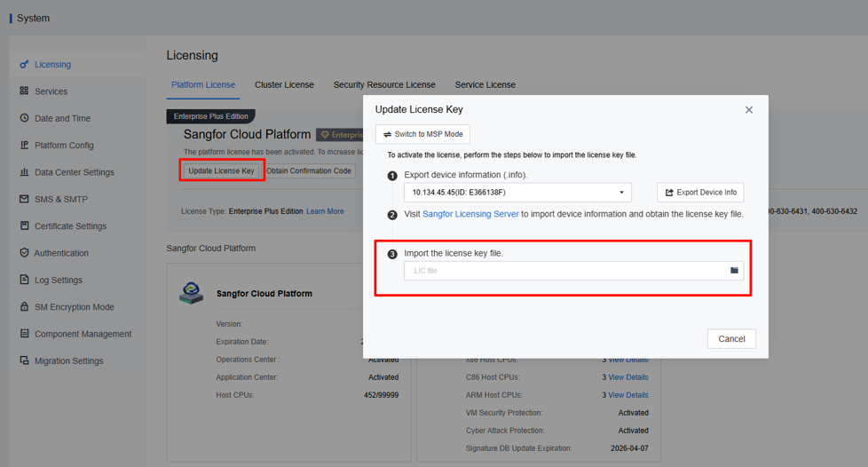Screen dimensions: 868x467
Task: Select the Platform License tab
Action: click(203, 84)
